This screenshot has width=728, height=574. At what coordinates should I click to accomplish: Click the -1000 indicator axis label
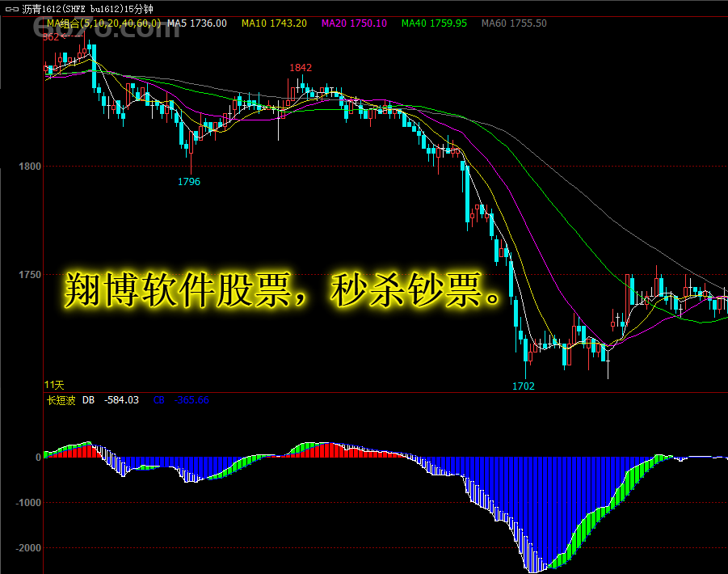[28, 503]
